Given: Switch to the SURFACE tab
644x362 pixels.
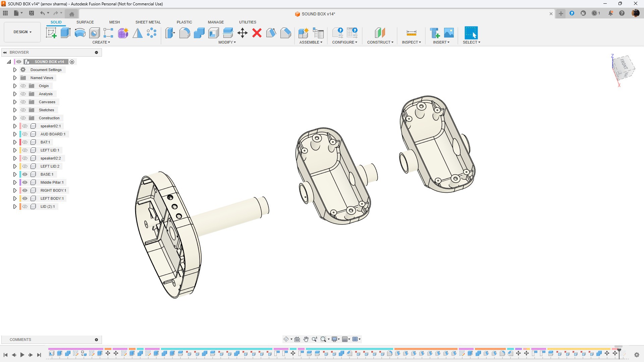Looking at the screenshot, I should [x=85, y=22].
